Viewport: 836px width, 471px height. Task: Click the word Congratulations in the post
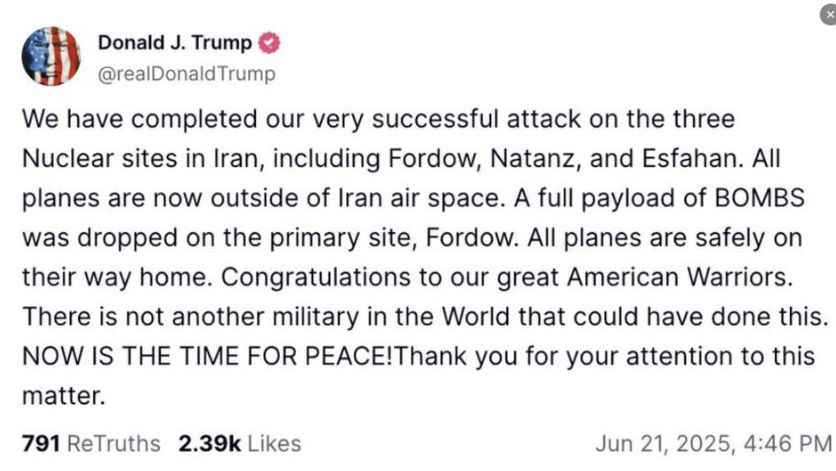[x=316, y=277]
